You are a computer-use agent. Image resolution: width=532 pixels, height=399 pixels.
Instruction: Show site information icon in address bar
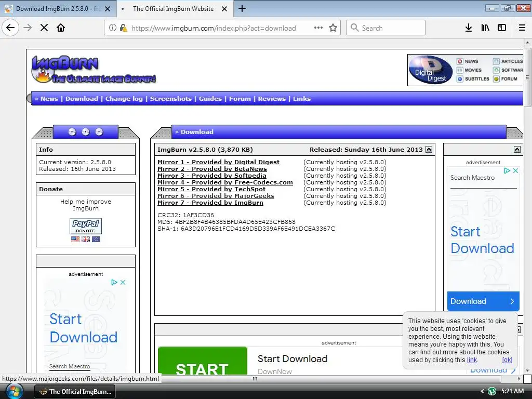point(112,28)
